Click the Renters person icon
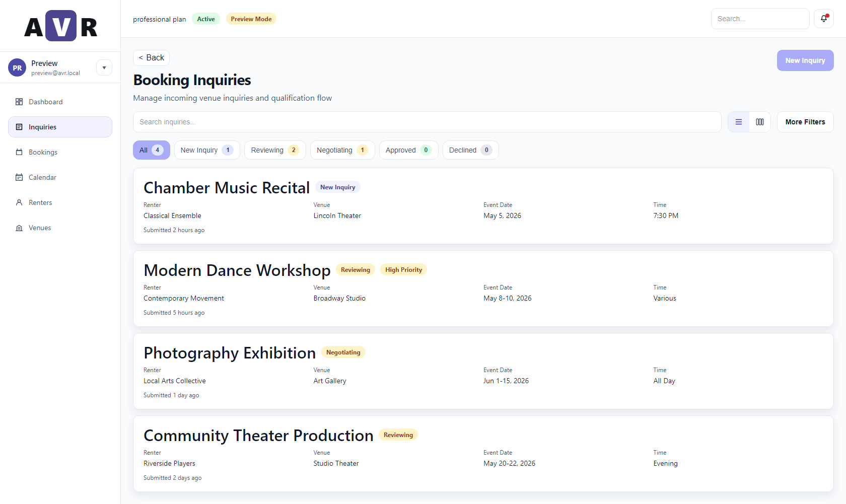Viewport: 846px width, 504px height. 19,202
